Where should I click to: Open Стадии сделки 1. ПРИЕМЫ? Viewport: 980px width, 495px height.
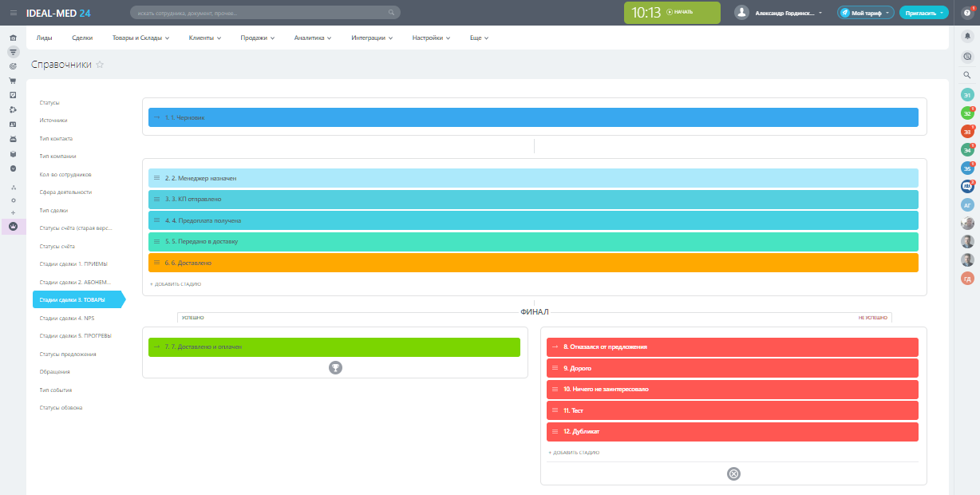pyautogui.click(x=73, y=263)
